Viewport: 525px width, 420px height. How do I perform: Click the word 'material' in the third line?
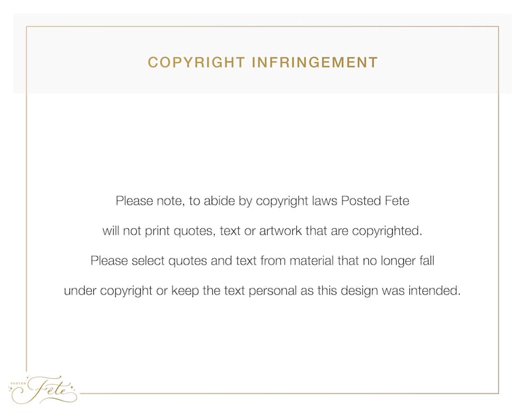click(311, 260)
